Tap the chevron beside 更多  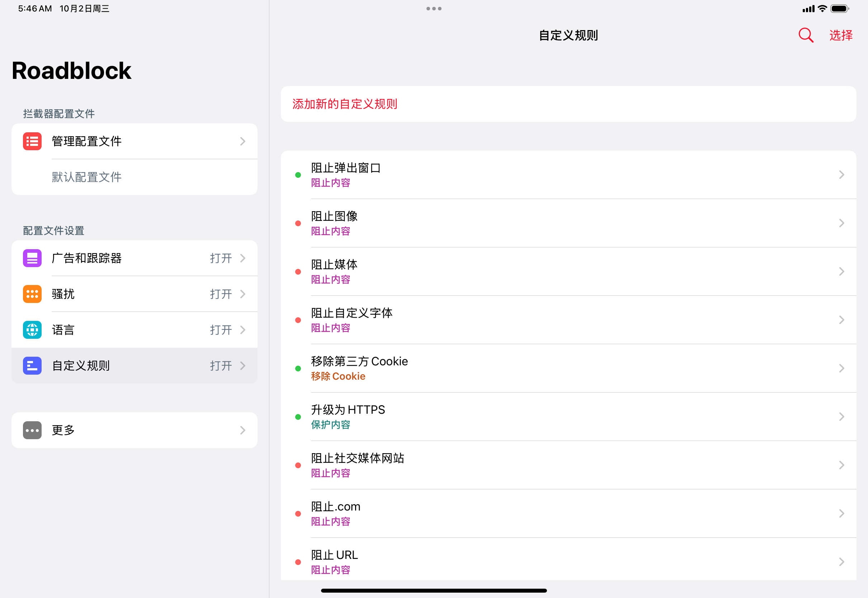tap(243, 430)
